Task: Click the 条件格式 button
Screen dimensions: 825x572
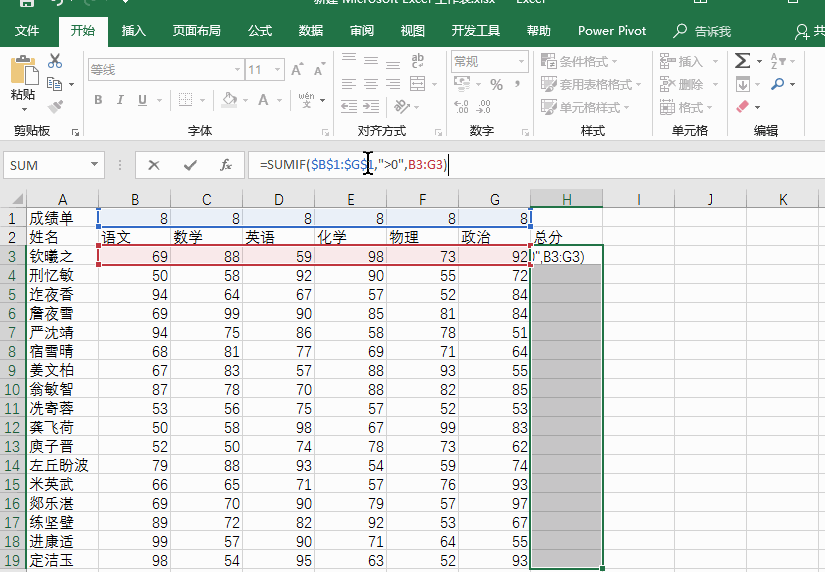Action: (x=579, y=62)
